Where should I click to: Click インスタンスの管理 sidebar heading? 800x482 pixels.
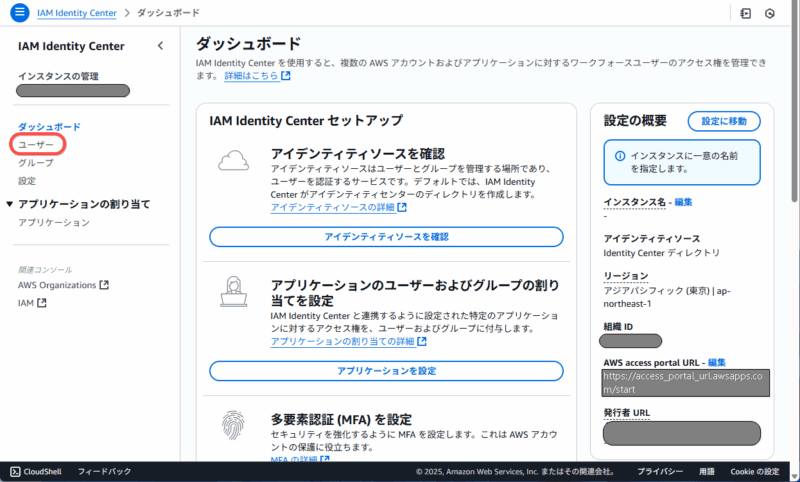tap(58, 77)
